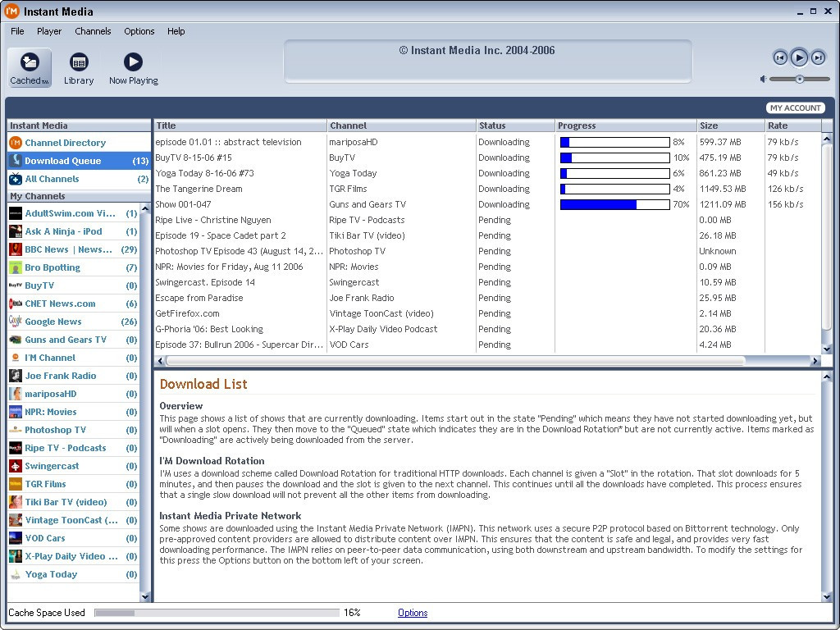
Task: Click the Tiki Bar TV sidebar icon
Action: [16, 503]
